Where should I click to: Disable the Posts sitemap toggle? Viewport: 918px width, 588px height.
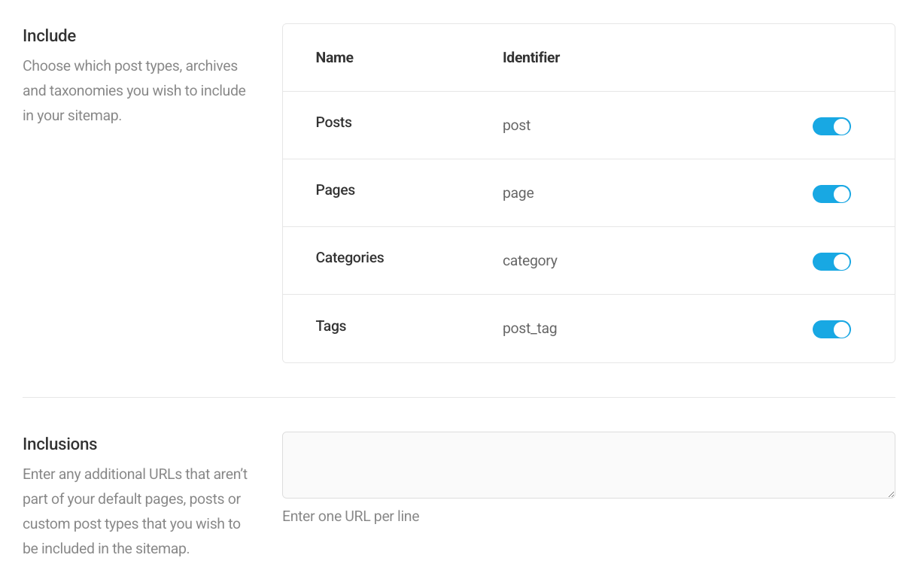(831, 126)
